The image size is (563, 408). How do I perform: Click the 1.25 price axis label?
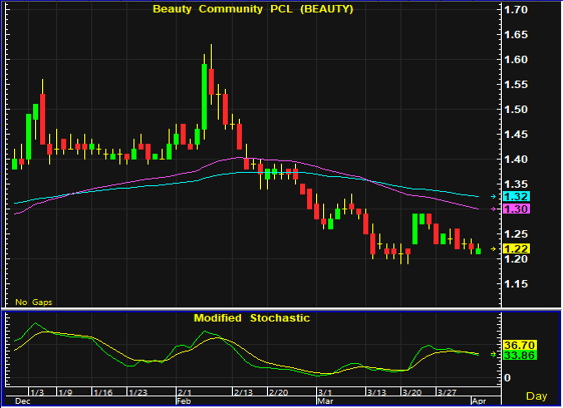[516, 234]
